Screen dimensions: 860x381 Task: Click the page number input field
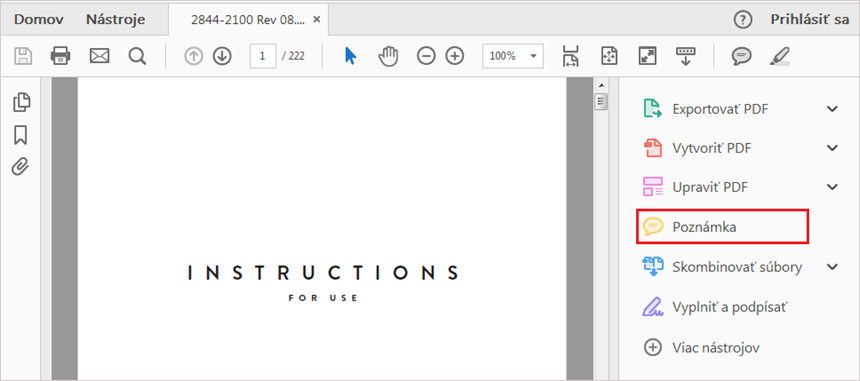(x=263, y=56)
